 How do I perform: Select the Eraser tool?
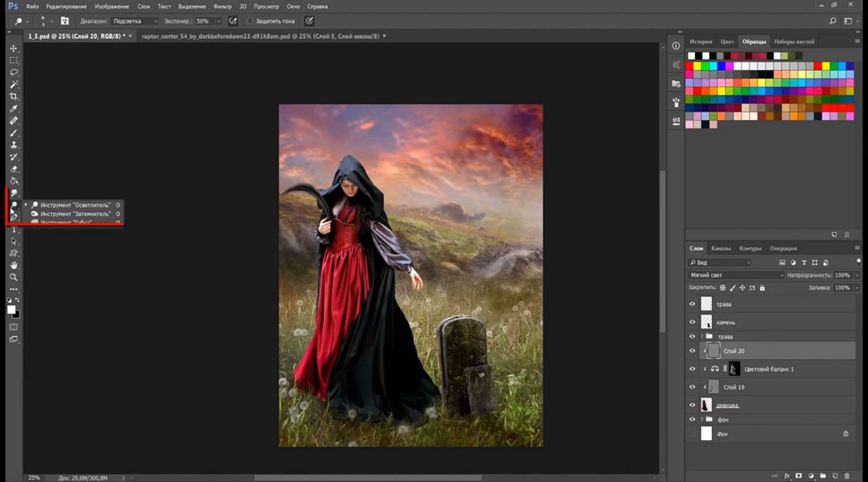pyautogui.click(x=14, y=169)
